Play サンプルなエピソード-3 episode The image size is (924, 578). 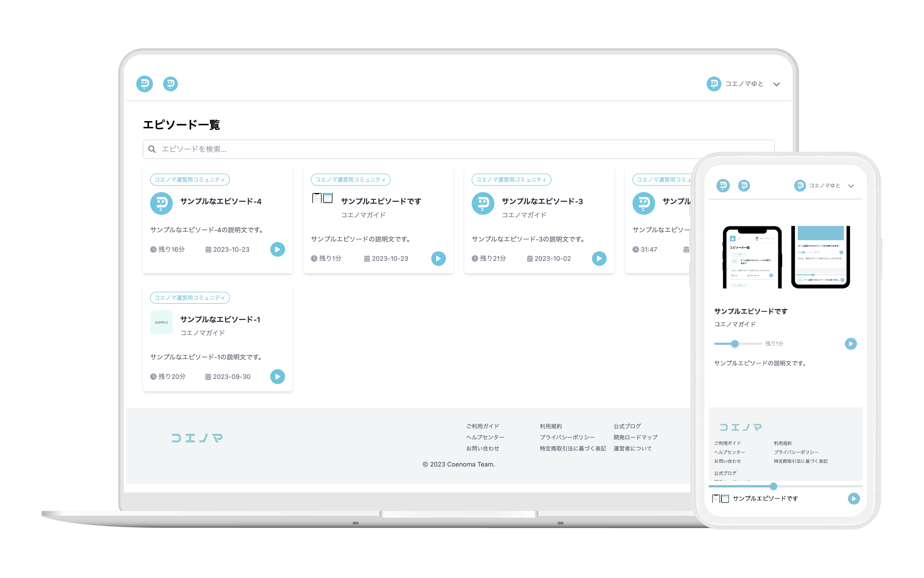pyautogui.click(x=599, y=258)
